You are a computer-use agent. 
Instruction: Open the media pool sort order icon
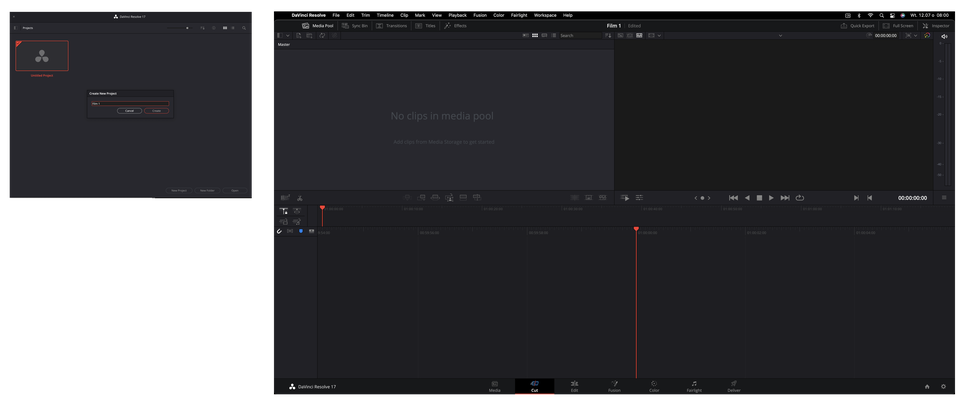[608, 35]
